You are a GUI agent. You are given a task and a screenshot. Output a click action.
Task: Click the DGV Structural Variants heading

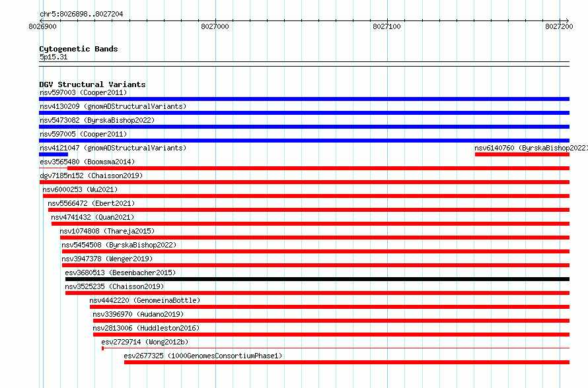point(92,84)
